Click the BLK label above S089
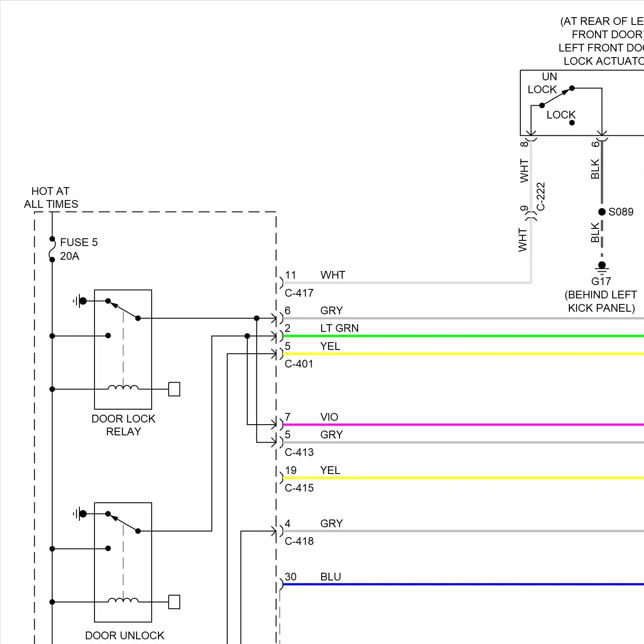This screenshot has height=644, width=644. coord(595,169)
